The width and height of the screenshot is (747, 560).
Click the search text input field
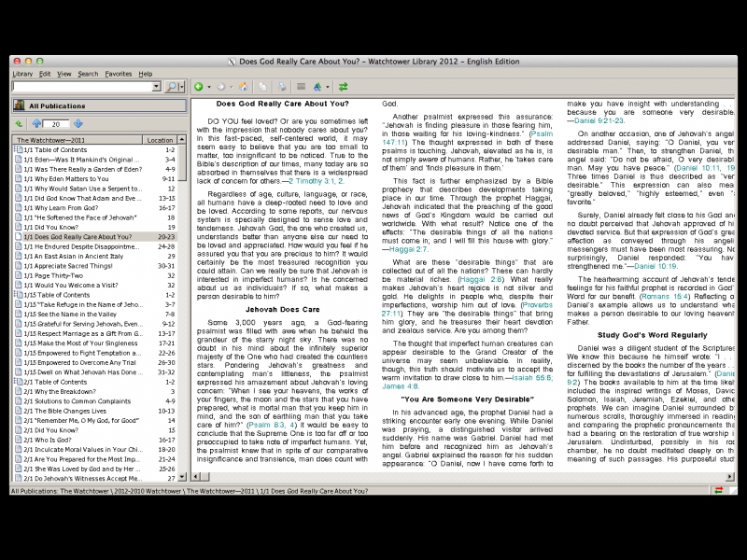(82, 87)
